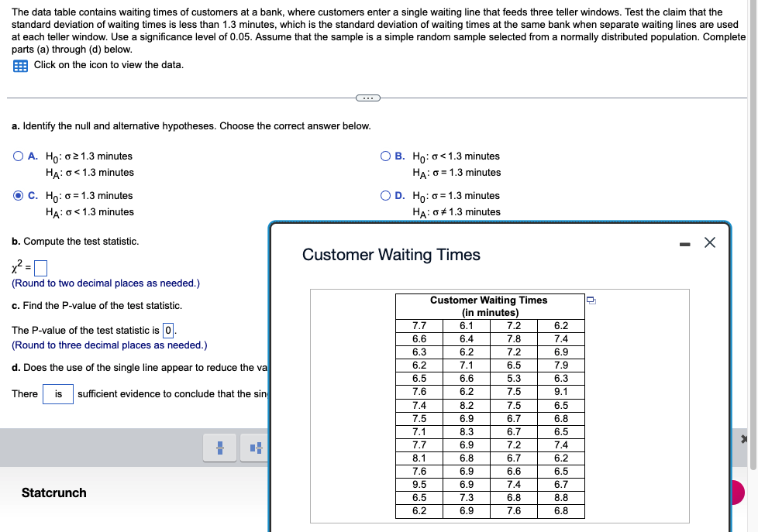Close the Customer Waiting Times dialog
Image resolution: width=758 pixels, height=532 pixels.
pos(709,241)
